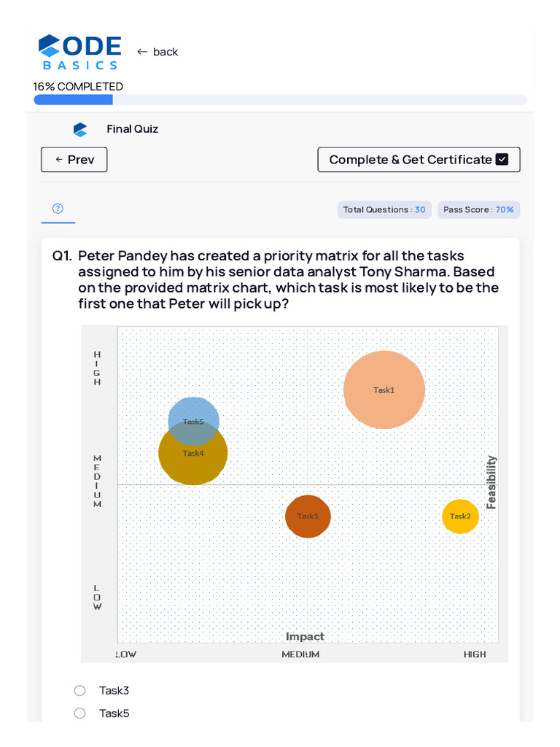Select the Task5 radio option
The image size is (560, 747).
(x=80, y=713)
